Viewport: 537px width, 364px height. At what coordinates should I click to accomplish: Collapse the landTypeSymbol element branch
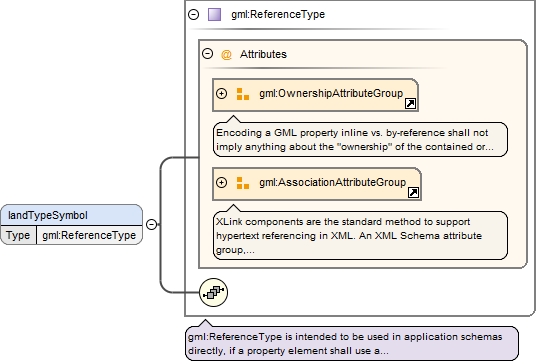[x=151, y=224]
